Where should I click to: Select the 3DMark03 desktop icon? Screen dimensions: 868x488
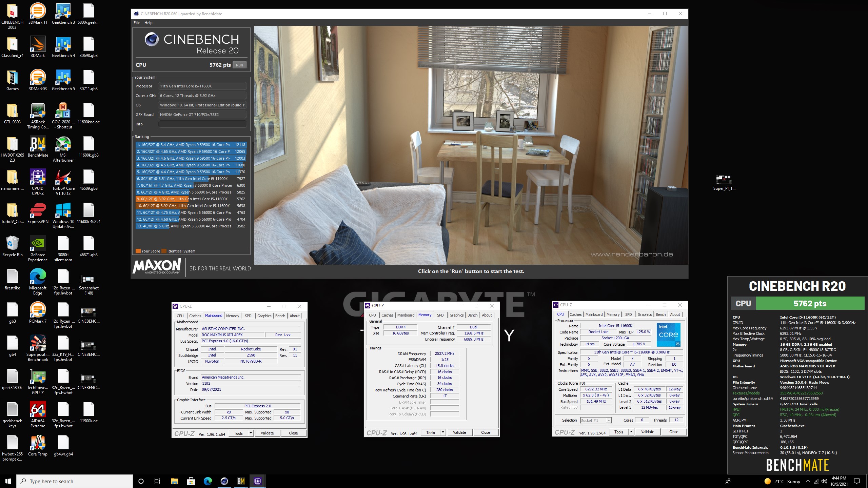38,80
